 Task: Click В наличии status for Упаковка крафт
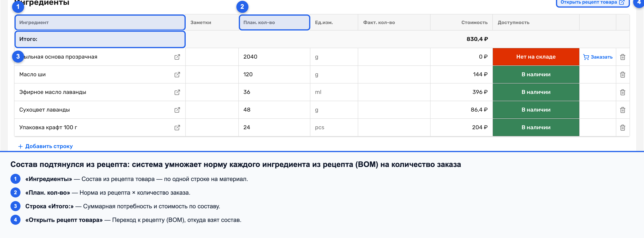(536, 127)
